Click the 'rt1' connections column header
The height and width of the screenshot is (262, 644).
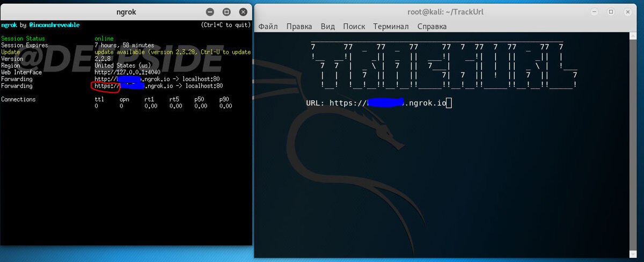pyautogui.click(x=149, y=99)
